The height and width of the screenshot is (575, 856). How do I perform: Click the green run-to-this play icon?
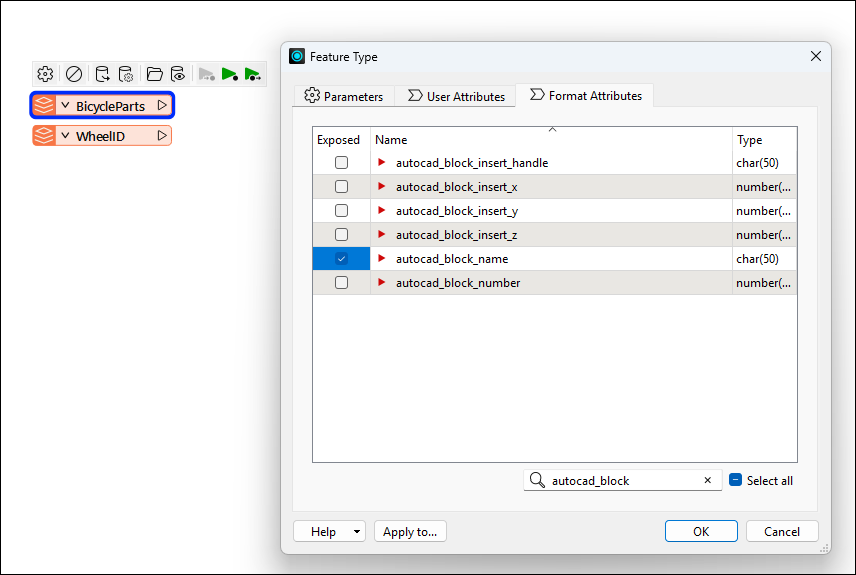pyautogui.click(x=230, y=74)
